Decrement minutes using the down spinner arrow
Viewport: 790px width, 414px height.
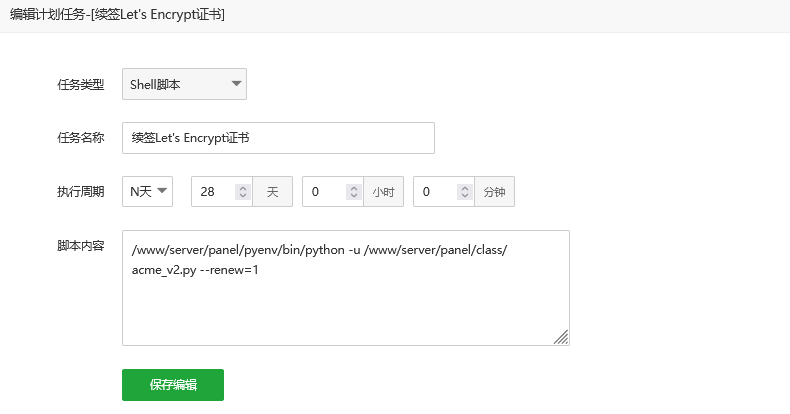click(x=465, y=195)
